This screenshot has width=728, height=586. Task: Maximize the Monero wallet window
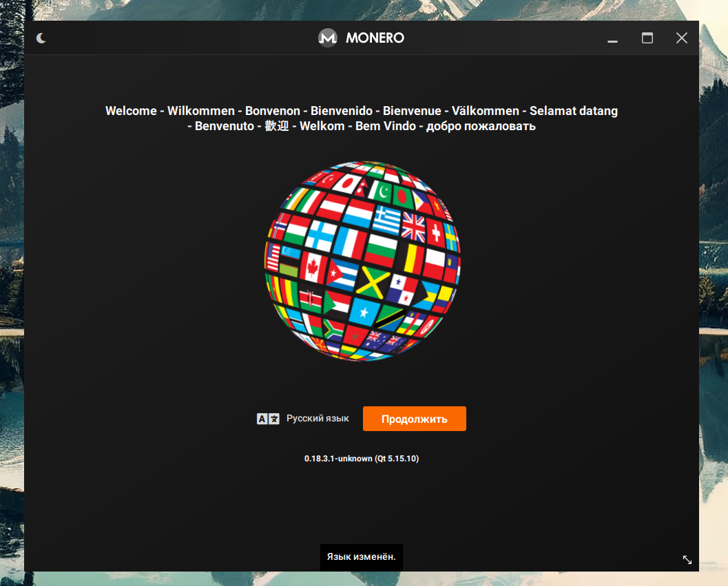click(x=647, y=39)
